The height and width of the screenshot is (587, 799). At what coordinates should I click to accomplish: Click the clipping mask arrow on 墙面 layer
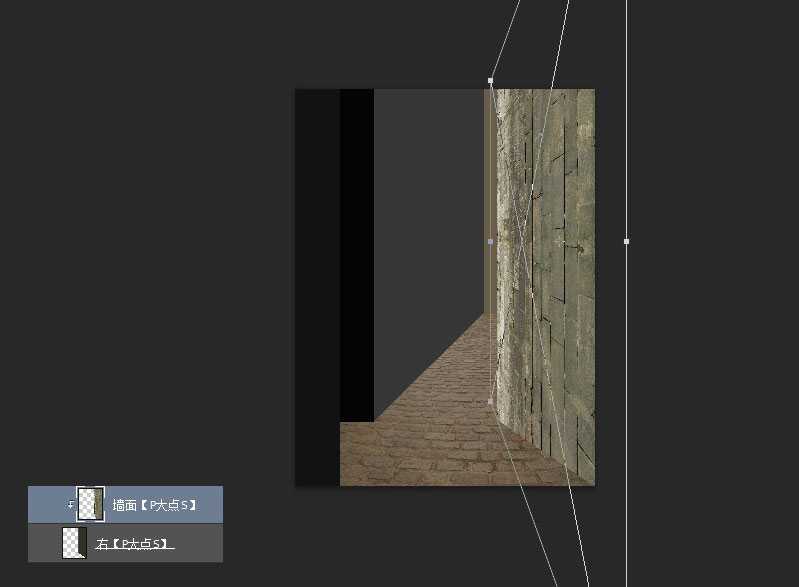(x=70, y=505)
